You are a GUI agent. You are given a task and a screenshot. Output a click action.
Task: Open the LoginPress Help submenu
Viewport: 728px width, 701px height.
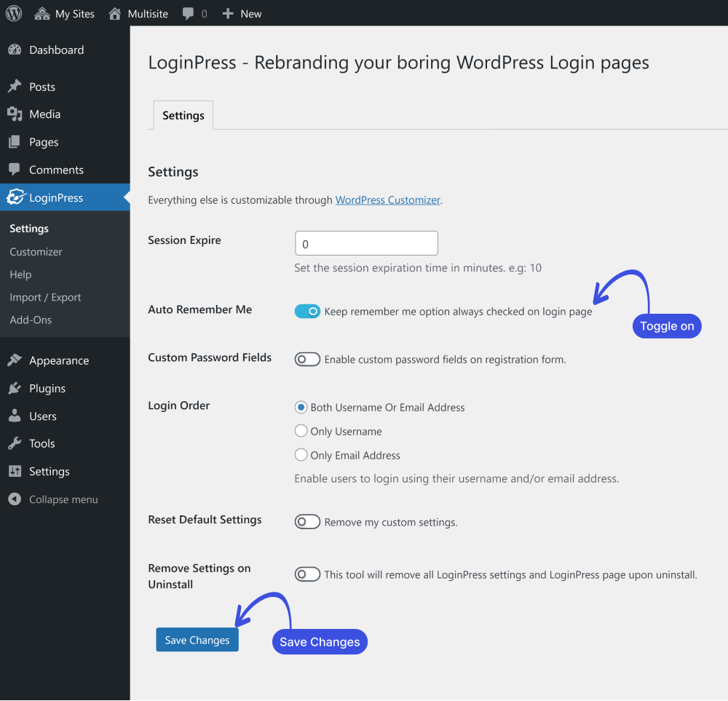(x=20, y=274)
